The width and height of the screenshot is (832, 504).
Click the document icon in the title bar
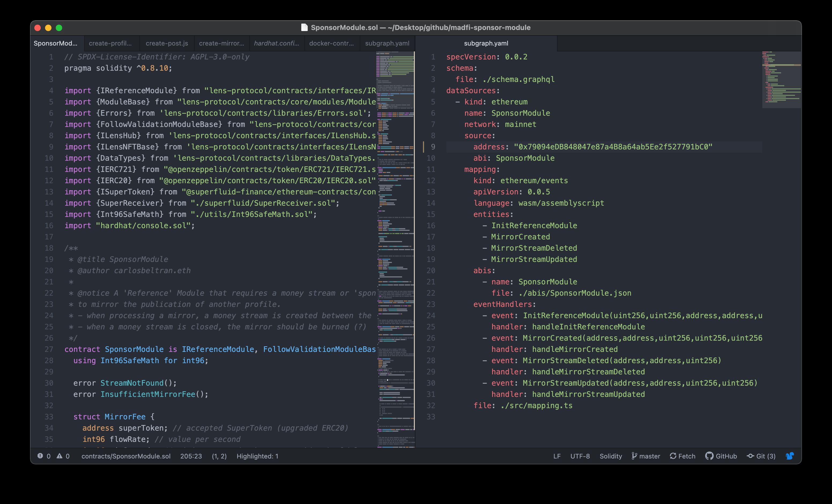[x=304, y=27]
